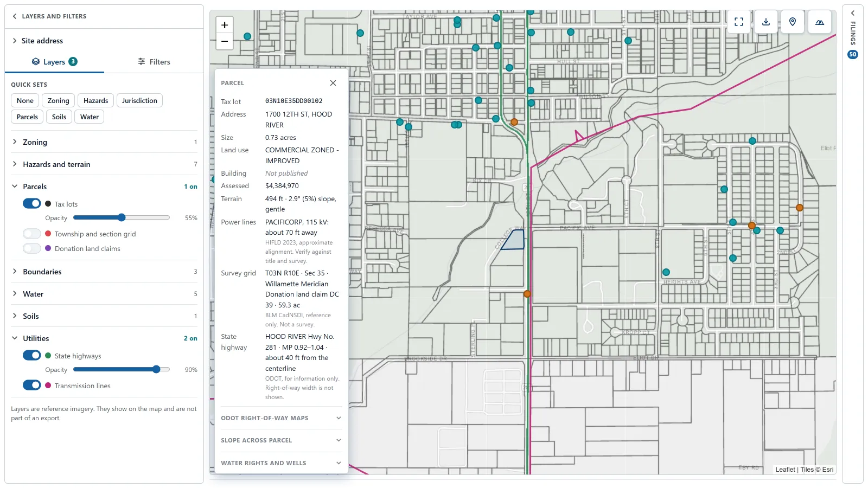Image resolution: width=868 pixels, height=488 pixels.
Task: Expand Hazards and terrain group
Action: point(104,164)
